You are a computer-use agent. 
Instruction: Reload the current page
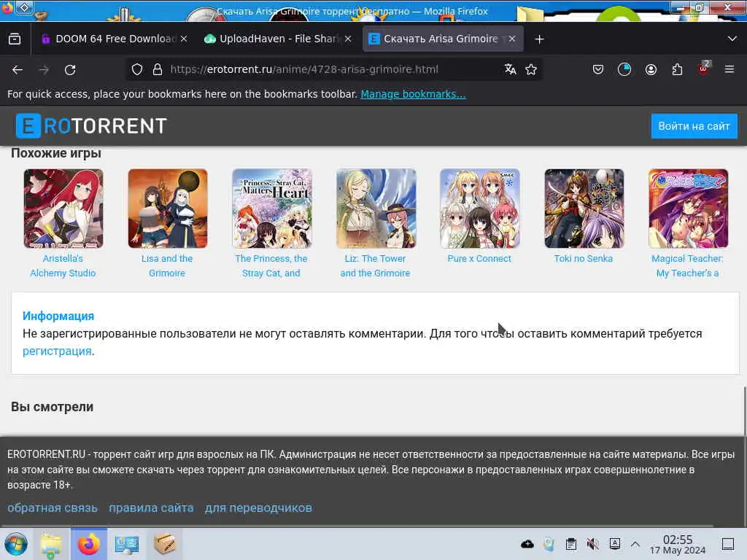[x=70, y=69]
